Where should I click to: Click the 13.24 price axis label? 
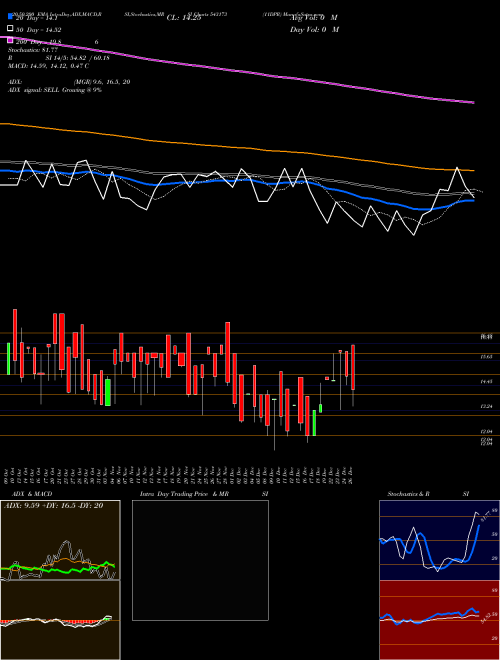point(486,407)
